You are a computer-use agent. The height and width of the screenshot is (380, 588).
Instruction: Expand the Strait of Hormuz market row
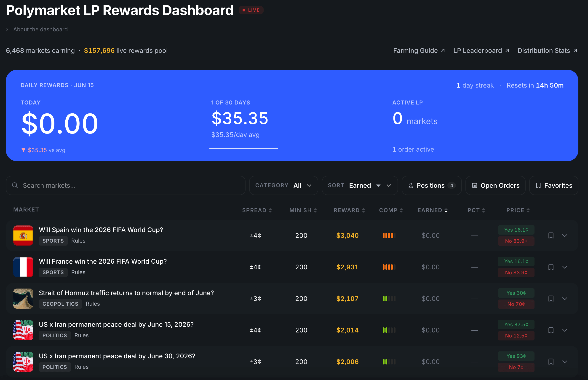[564, 299]
